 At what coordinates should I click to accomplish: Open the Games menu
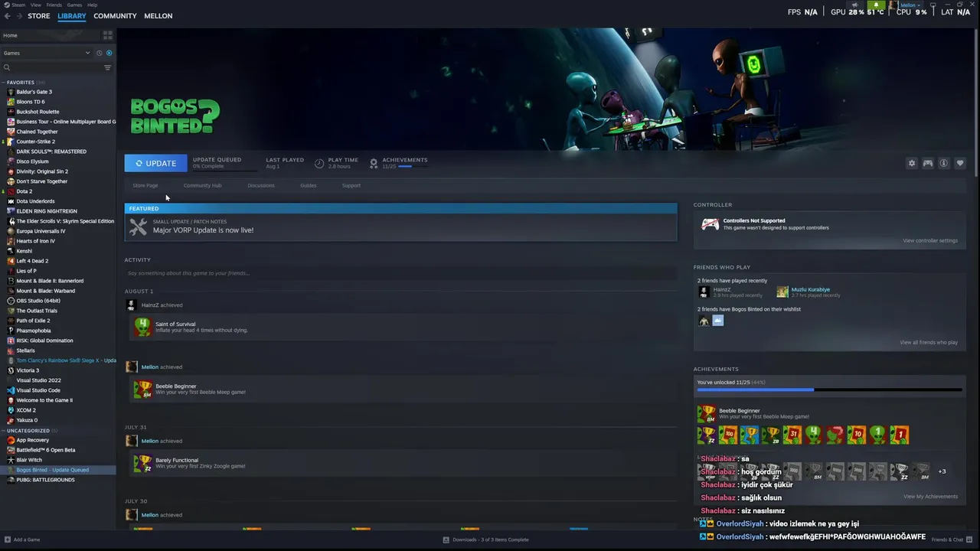pos(74,5)
